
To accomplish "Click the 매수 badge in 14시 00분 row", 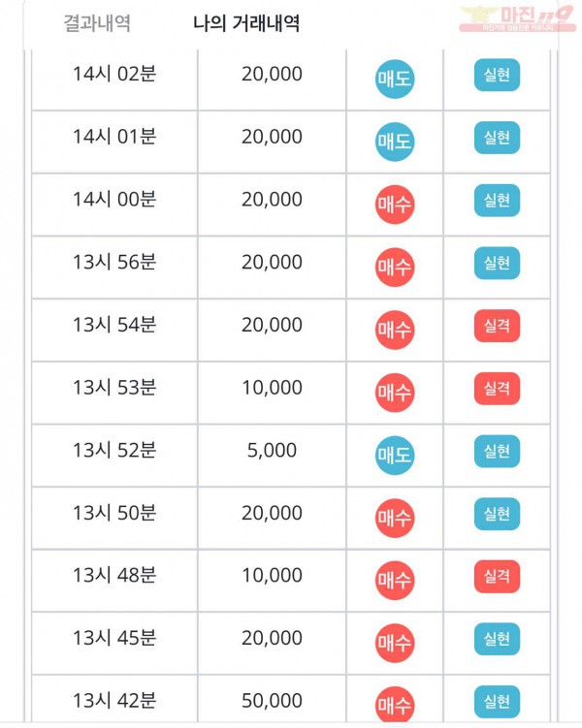I will click(x=395, y=205).
